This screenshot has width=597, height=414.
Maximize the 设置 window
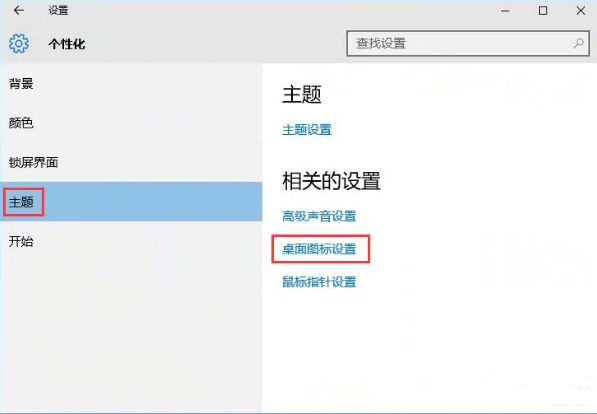(x=543, y=11)
